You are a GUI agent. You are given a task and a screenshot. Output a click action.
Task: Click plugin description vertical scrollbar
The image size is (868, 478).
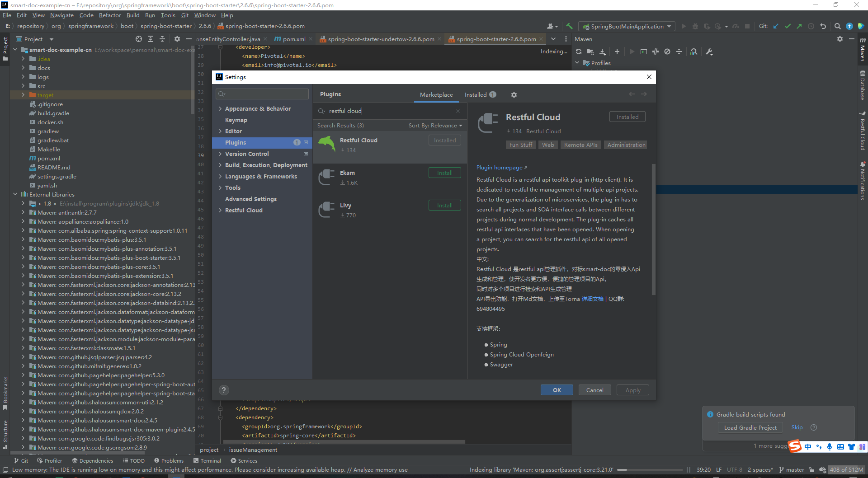tap(653, 230)
